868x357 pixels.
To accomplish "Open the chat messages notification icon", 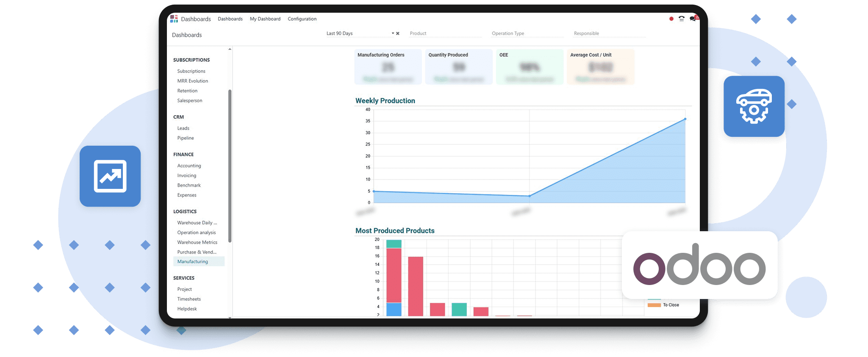I will (693, 19).
